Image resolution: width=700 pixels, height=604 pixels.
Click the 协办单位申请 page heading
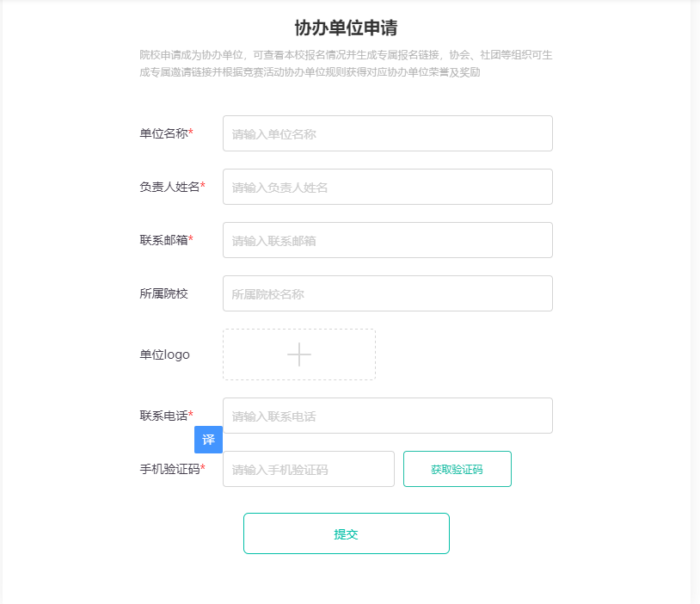[x=346, y=28]
